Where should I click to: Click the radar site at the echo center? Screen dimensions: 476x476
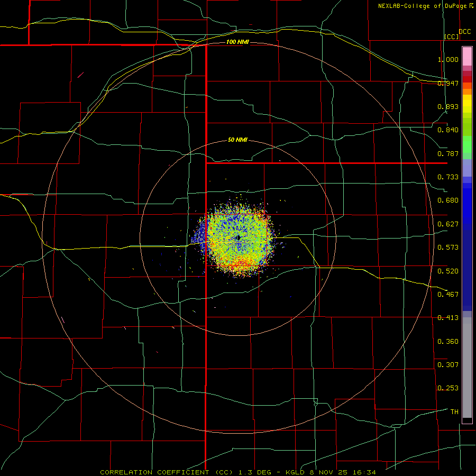click(x=239, y=237)
